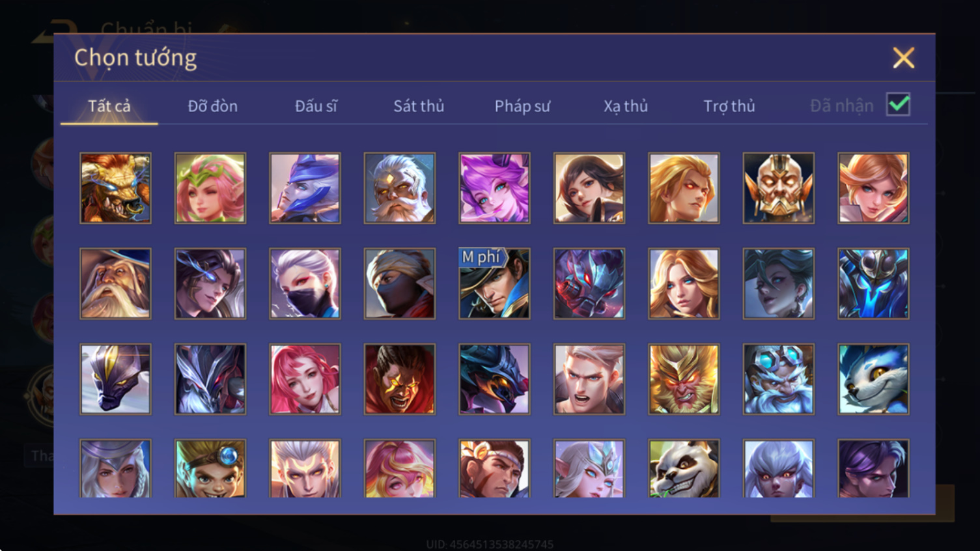Select the panda hero portrait
This screenshot has height=551, width=980.
(684, 469)
